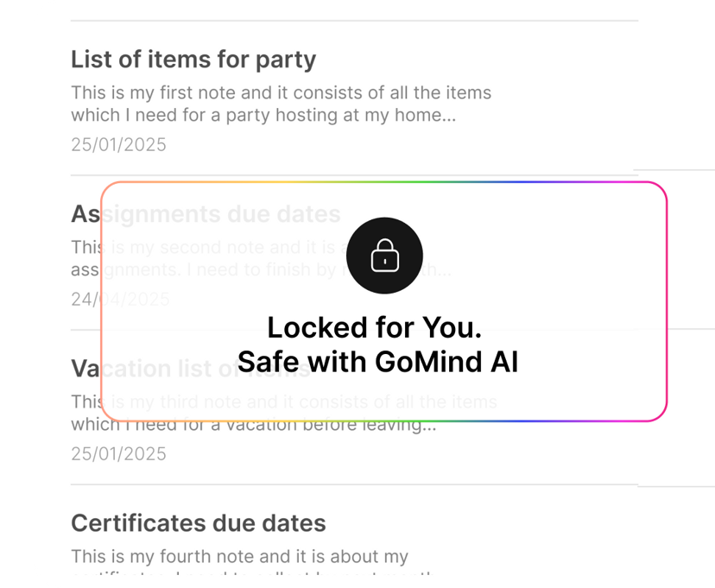Click the date 25/01/2025 under the party note
The width and height of the screenshot is (715, 588).
(x=119, y=144)
